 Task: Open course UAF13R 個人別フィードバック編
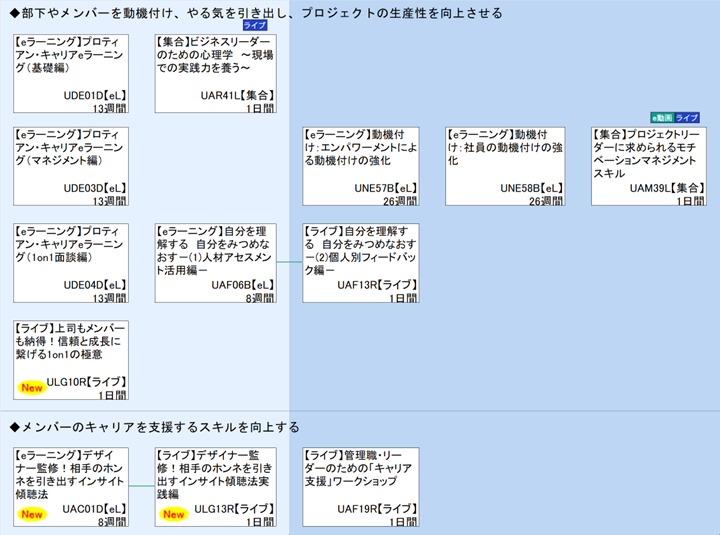[360, 262]
